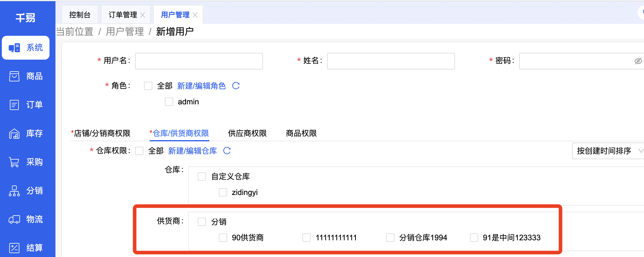This screenshot has width=644, height=257.
Task: Focus the 用户名 input field
Action: point(199,61)
